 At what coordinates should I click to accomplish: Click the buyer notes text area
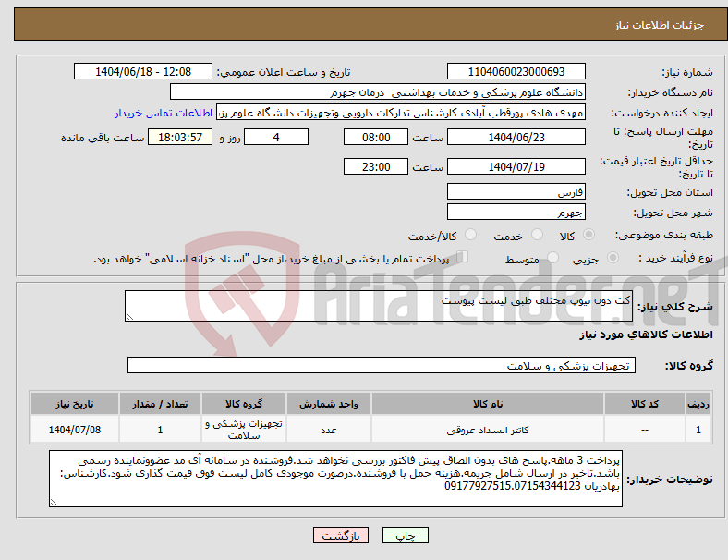pos(335,479)
